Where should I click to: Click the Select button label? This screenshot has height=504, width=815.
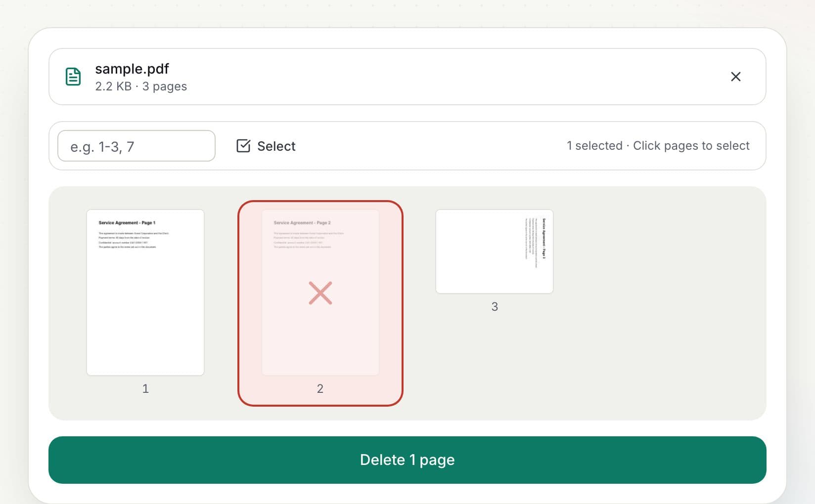pyautogui.click(x=276, y=146)
